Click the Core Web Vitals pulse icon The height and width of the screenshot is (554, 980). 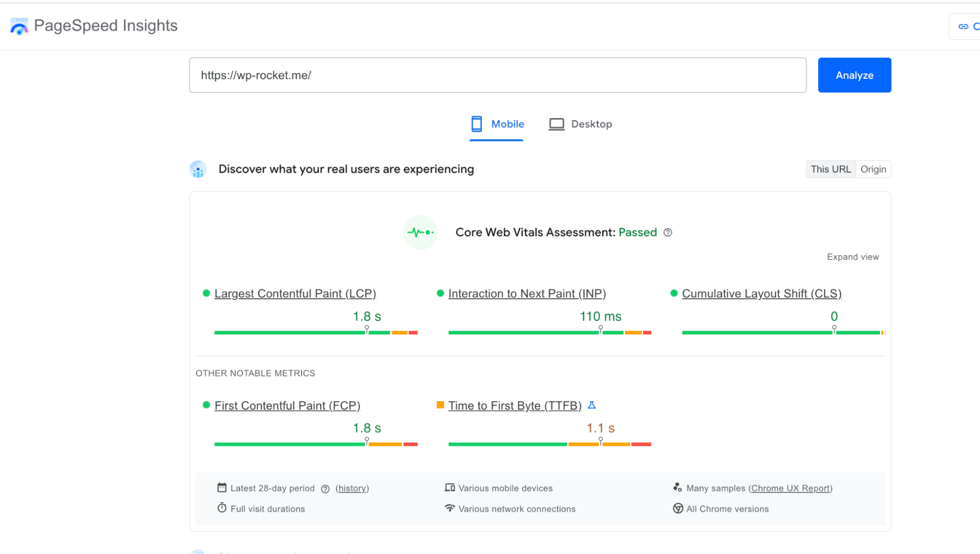pos(420,232)
